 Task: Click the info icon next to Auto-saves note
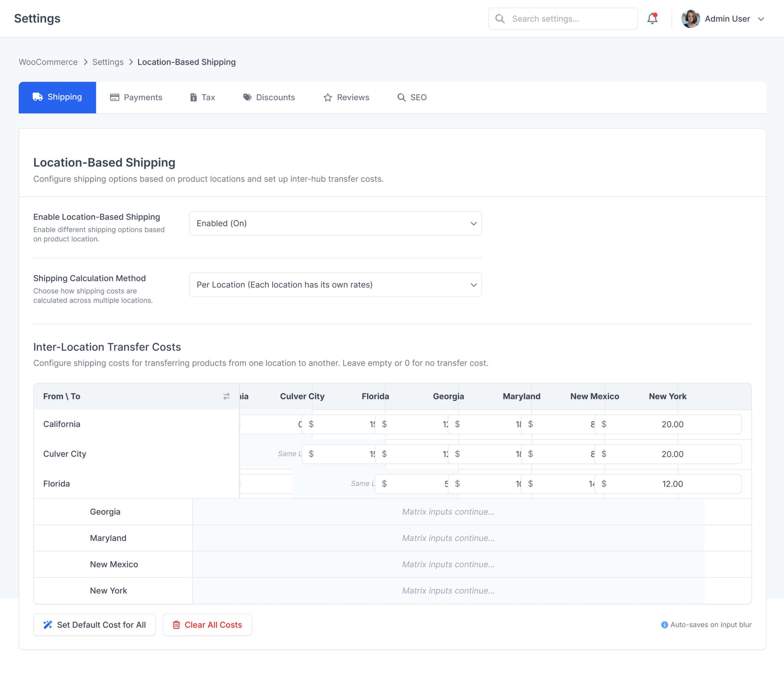[664, 625]
